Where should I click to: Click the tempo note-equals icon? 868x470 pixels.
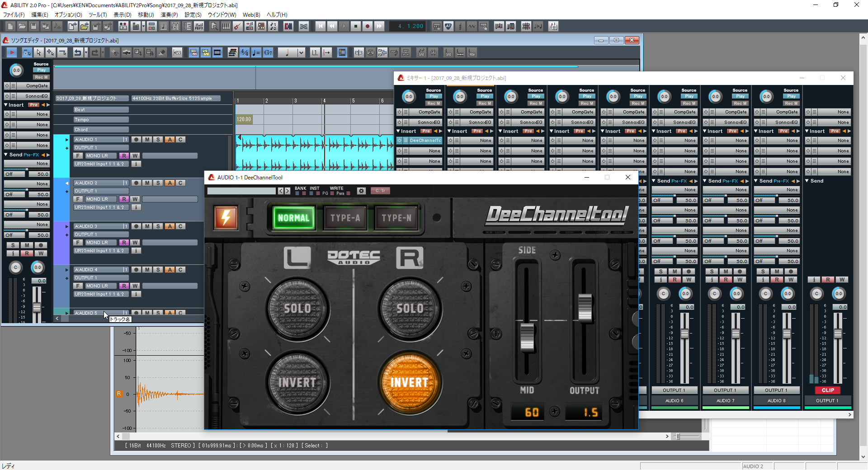tap(256, 52)
